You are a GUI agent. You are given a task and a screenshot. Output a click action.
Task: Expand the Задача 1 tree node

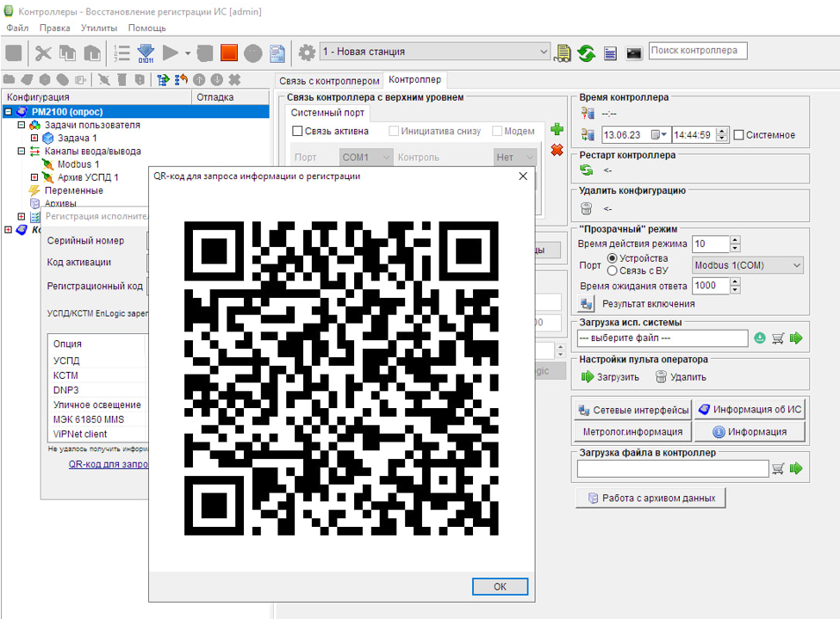coord(34,138)
